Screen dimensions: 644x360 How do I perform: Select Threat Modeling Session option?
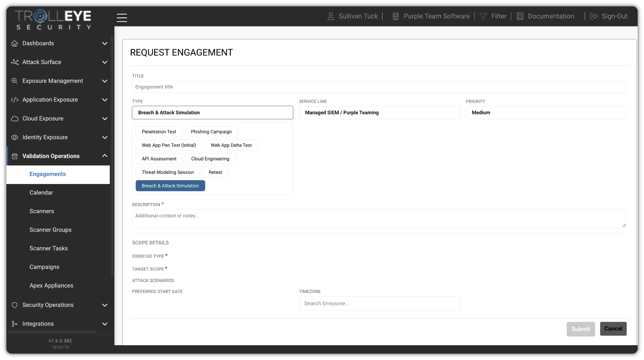(x=168, y=172)
